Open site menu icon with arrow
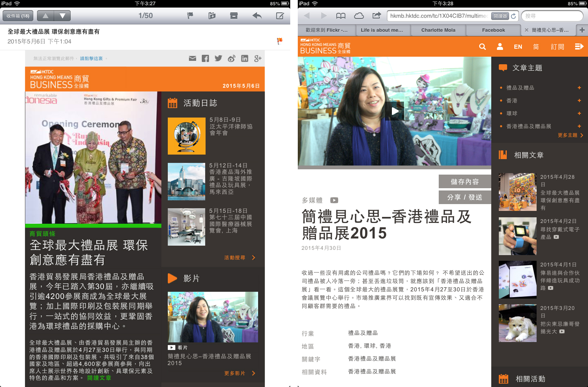588x387 pixels. (x=579, y=46)
